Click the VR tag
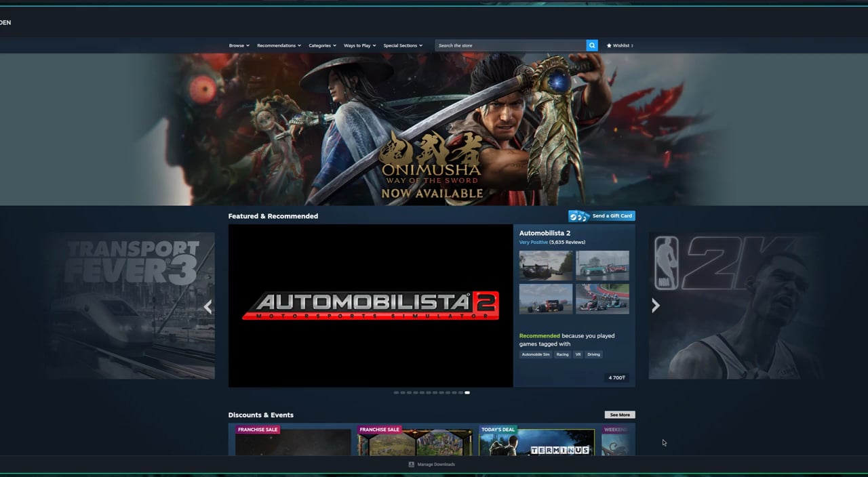This screenshot has height=477, width=868. (578, 354)
